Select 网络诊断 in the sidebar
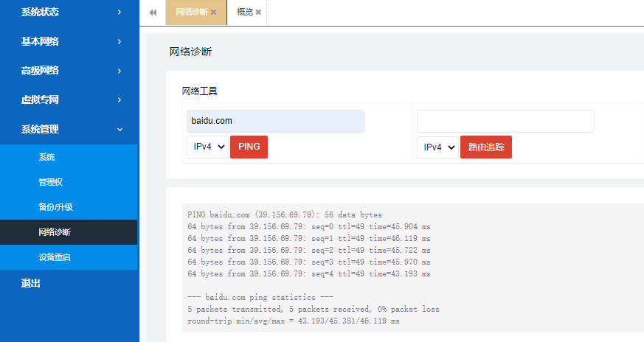This screenshot has width=644, height=342. (x=55, y=232)
